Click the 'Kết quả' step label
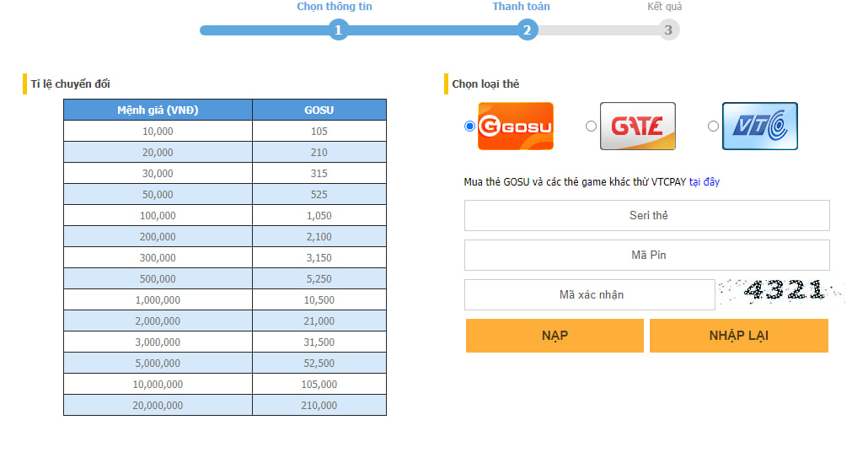Screen dimensions: 868x458 coord(665,7)
